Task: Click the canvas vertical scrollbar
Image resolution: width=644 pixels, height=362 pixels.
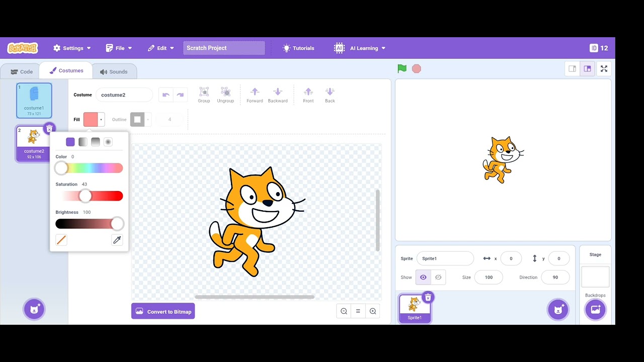Action: 378,220
